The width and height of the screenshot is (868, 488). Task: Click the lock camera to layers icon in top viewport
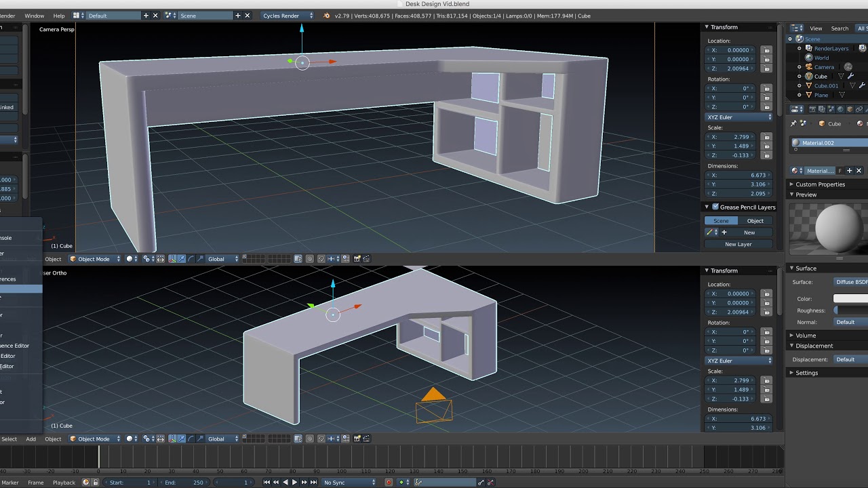tap(298, 259)
